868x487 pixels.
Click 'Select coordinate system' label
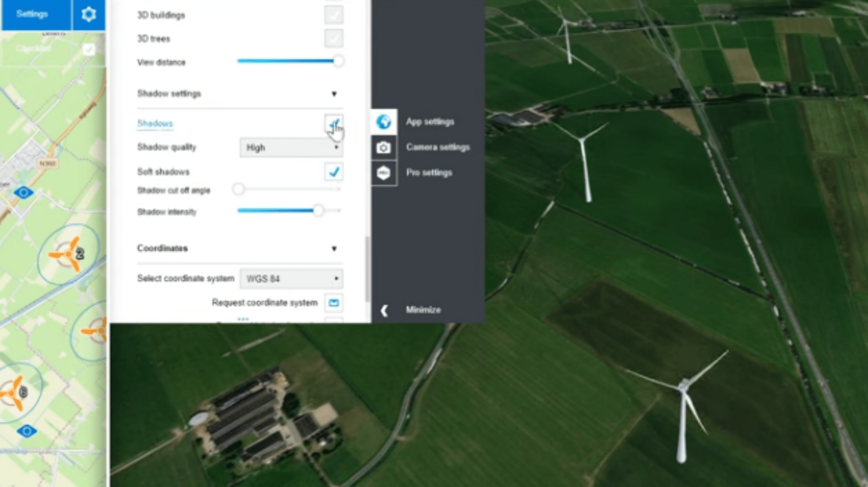point(186,278)
